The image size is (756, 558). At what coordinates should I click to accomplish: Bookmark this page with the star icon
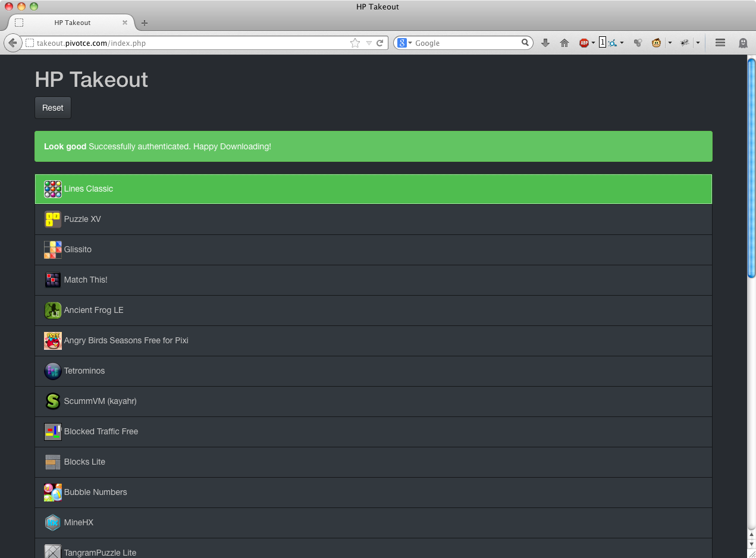coord(355,43)
